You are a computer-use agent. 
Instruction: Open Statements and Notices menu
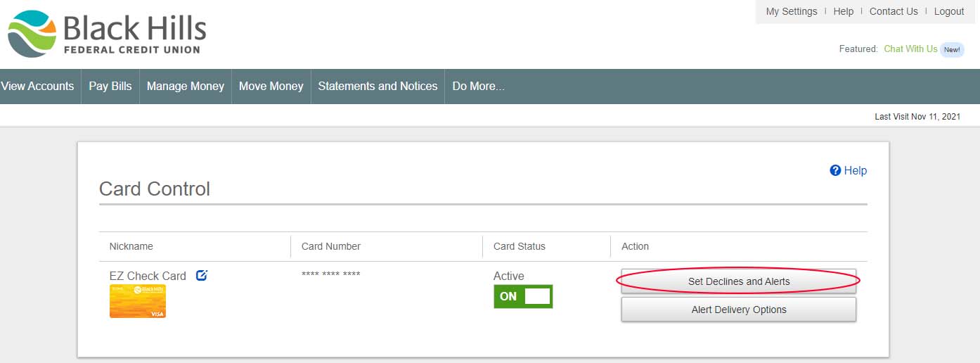pyautogui.click(x=378, y=86)
